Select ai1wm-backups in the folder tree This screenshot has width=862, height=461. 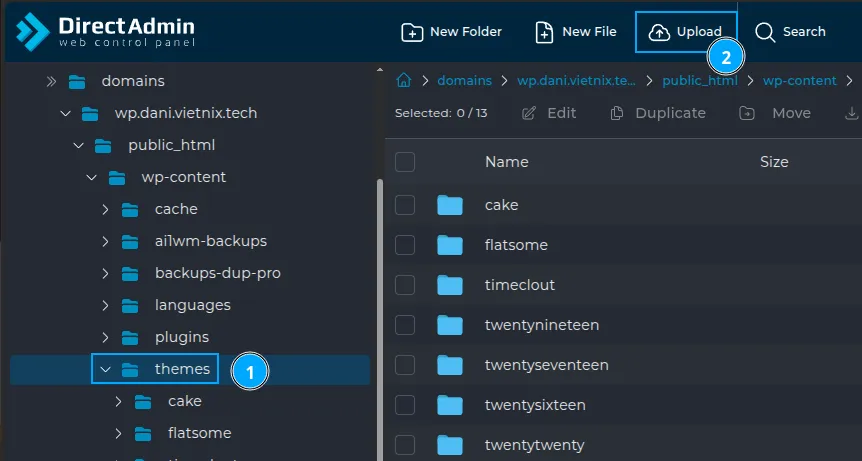tap(210, 241)
